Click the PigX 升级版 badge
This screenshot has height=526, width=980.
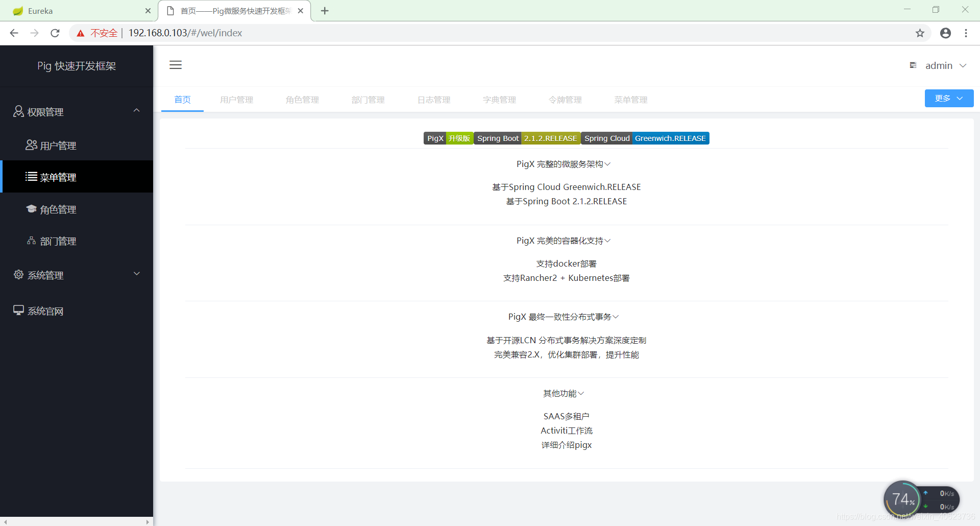click(448, 138)
